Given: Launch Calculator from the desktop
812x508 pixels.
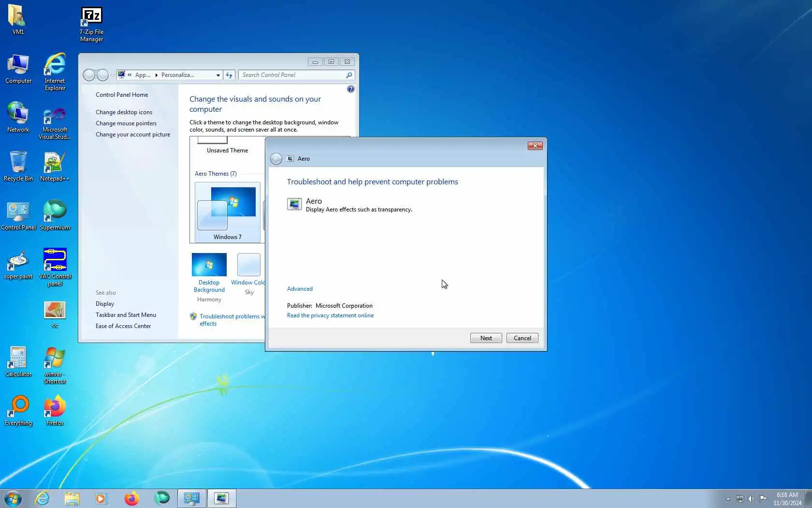Looking at the screenshot, I should [18, 361].
